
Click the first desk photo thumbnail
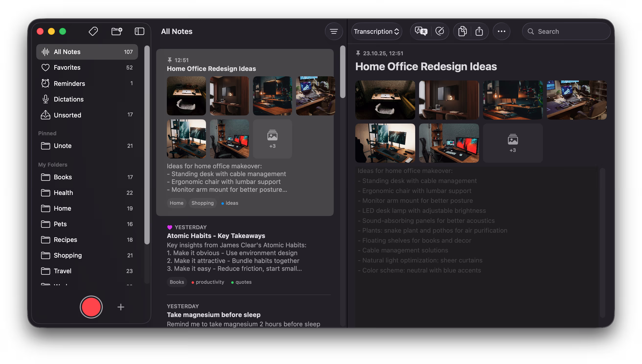186,96
